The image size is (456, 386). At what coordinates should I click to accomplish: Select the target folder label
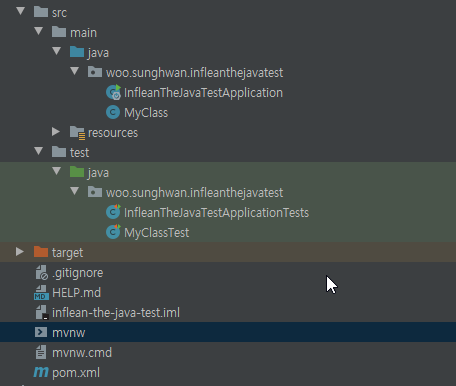67,253
